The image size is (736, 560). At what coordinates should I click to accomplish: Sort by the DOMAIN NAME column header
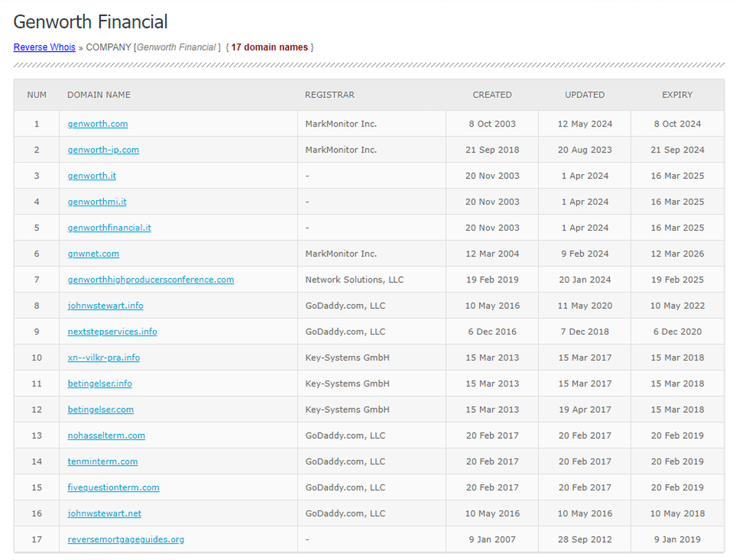[98, 95]
